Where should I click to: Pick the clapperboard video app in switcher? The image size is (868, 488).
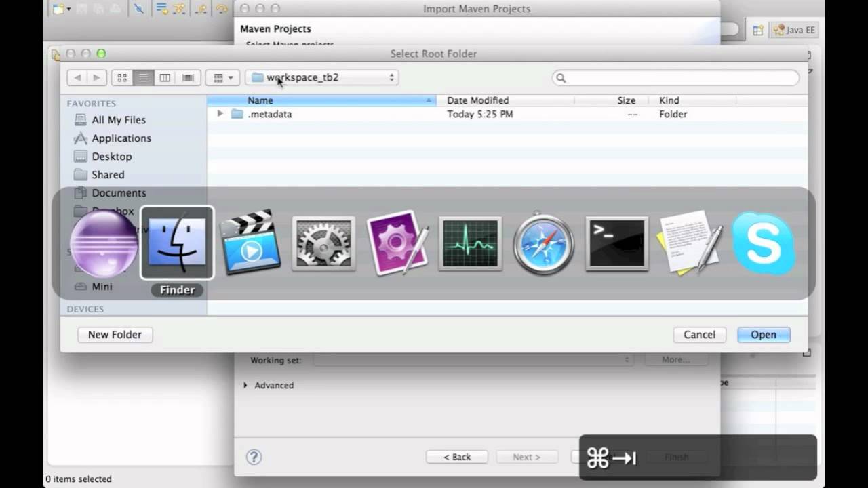pyautogui.click(x=250, y=244)
